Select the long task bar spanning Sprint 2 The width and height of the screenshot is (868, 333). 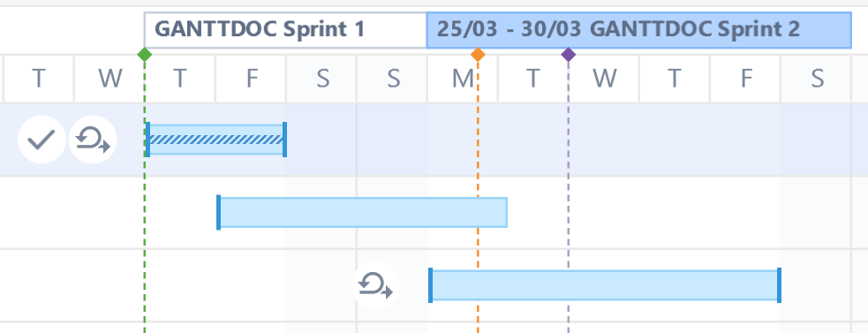(605, 285)
